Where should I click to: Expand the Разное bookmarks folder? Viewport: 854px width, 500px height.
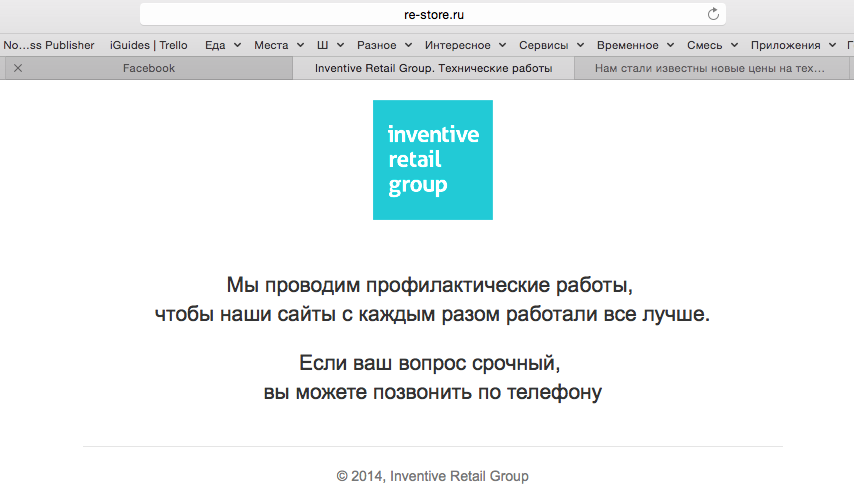385,45
